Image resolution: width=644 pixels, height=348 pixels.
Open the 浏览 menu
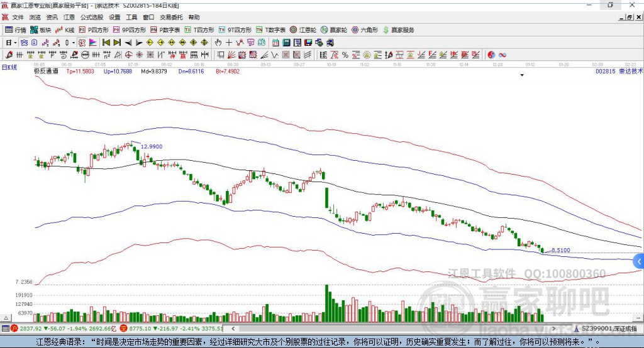point(35,17)
